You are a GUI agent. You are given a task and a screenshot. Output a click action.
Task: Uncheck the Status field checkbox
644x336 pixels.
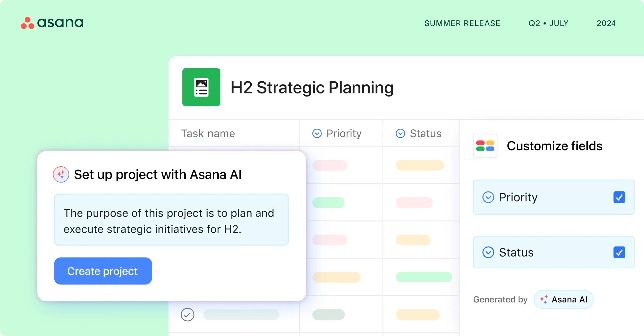point(619,252)
